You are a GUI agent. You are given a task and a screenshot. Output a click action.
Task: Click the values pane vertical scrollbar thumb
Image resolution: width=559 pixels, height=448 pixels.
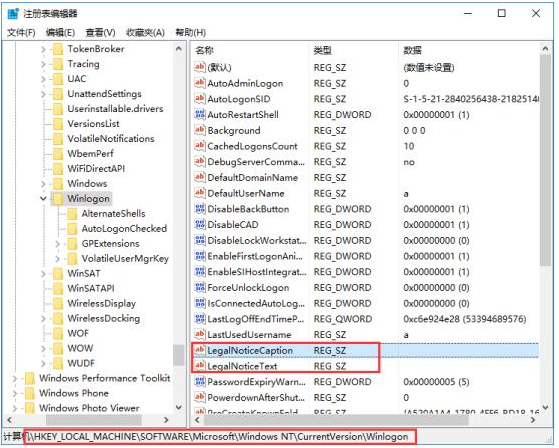pyautogui.click(x=545, y=160)
